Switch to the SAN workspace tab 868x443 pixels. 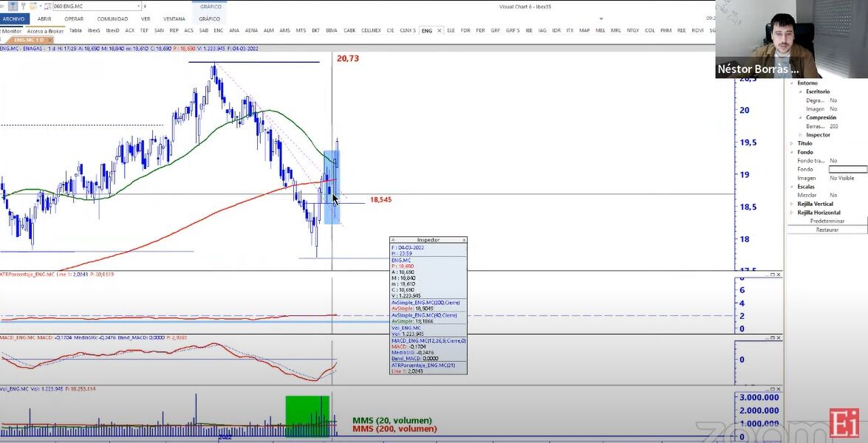(x=159, y=30)
